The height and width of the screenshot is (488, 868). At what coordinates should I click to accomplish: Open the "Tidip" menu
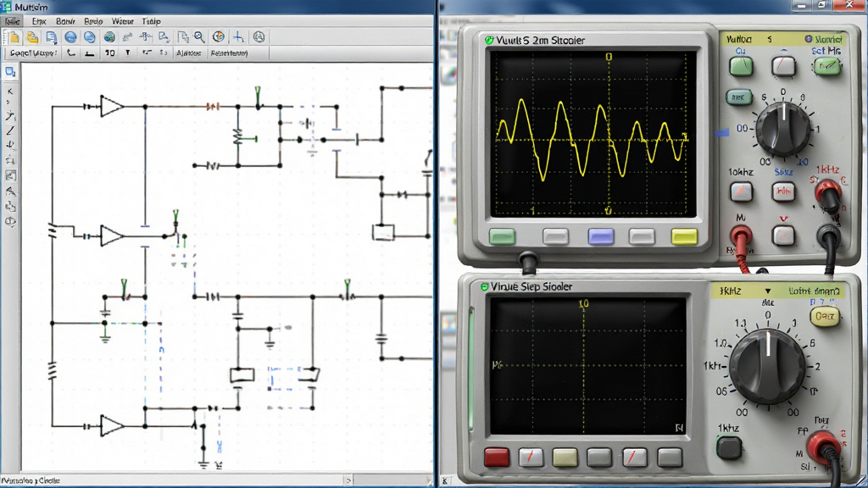[x=151, y=21]
